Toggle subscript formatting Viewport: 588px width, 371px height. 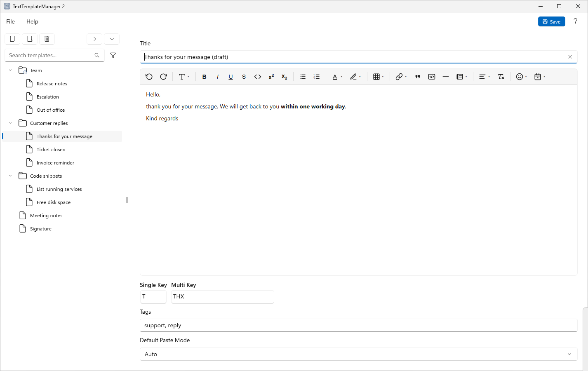click(285, 77)
